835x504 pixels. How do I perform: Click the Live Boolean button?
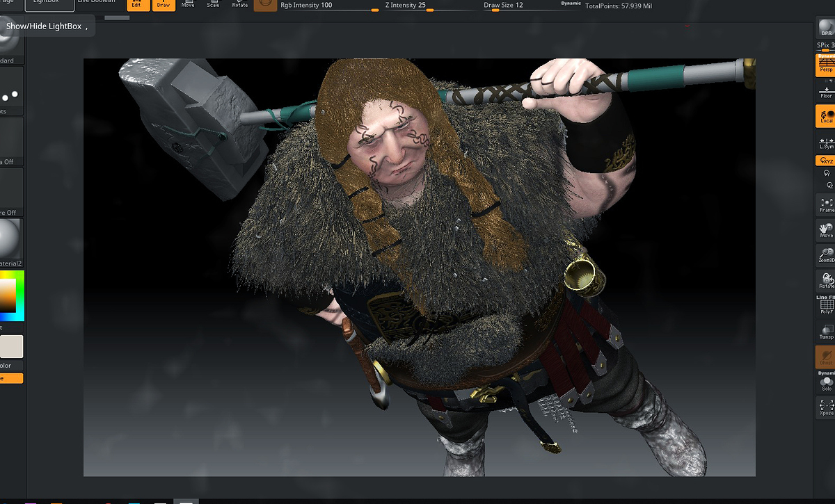click(x=97, y=3)
